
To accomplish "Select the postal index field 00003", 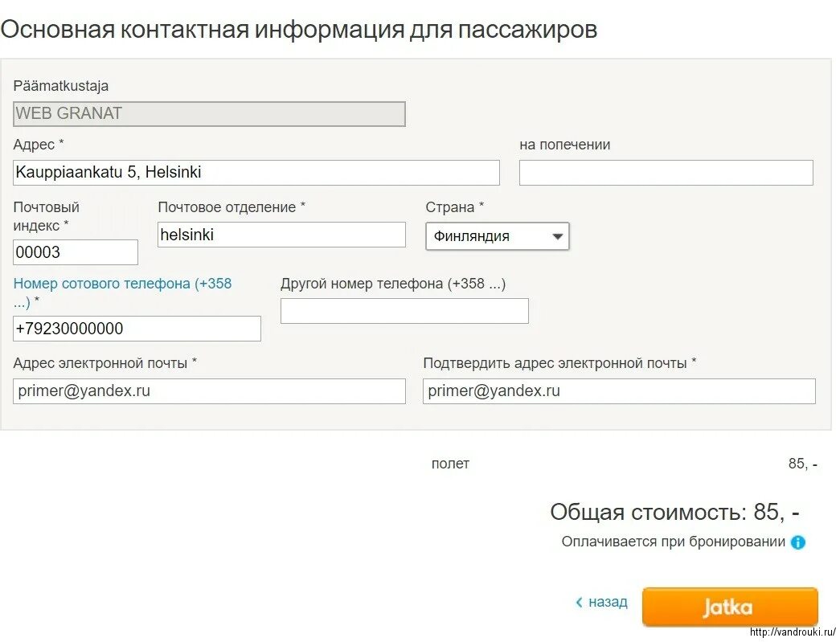I will 76,252.
